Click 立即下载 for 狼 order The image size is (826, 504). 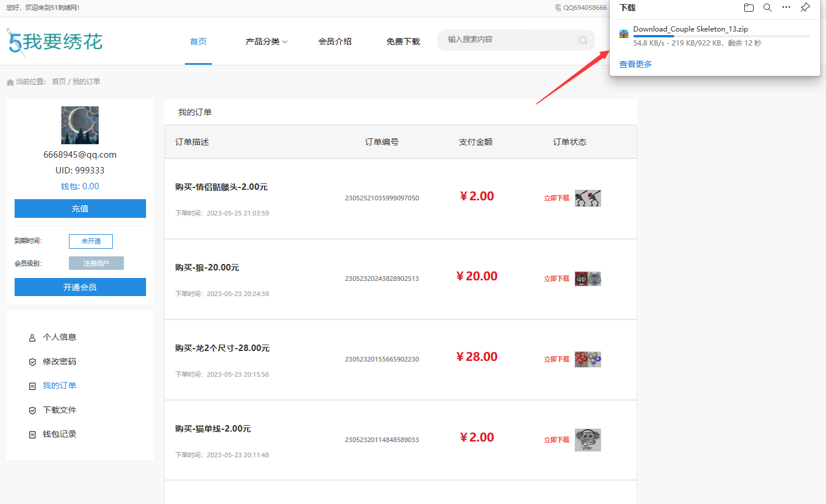click(557, 279)
